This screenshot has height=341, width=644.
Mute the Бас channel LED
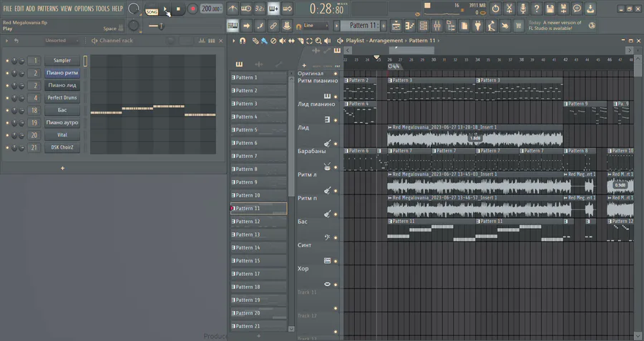coord(7,110)
